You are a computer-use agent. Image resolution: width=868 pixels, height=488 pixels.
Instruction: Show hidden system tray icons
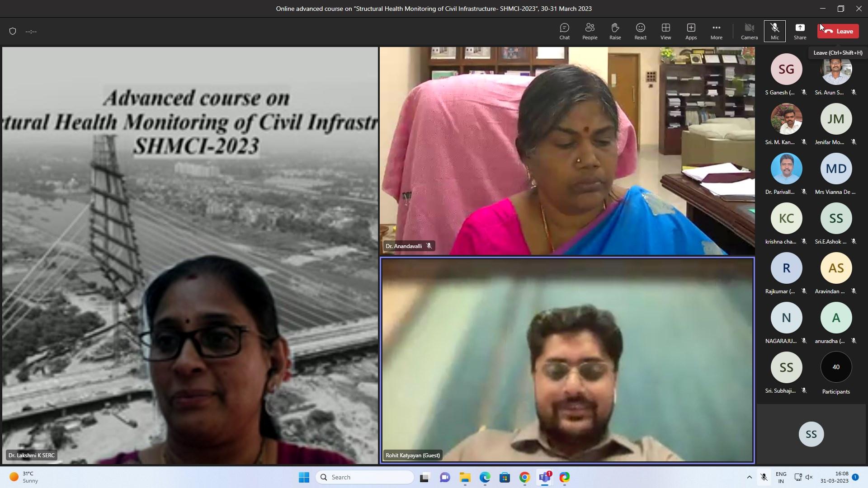pyautogui.click(x=749, y=477)
